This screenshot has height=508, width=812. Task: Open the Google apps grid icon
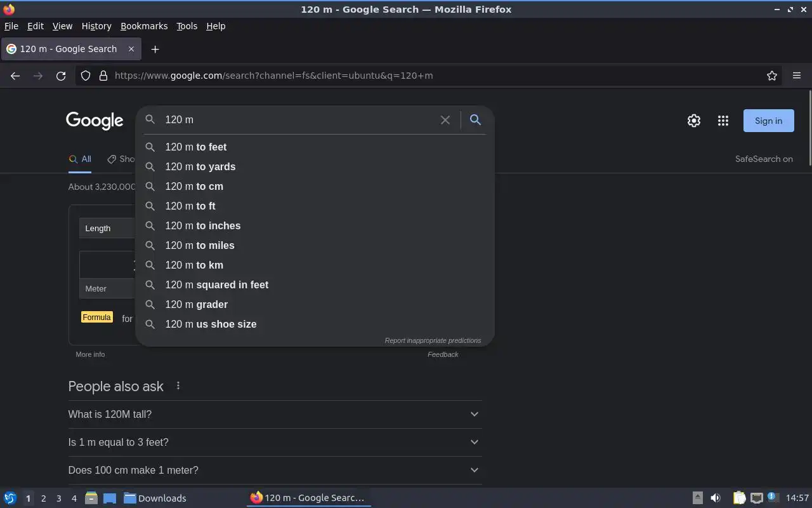723,121
